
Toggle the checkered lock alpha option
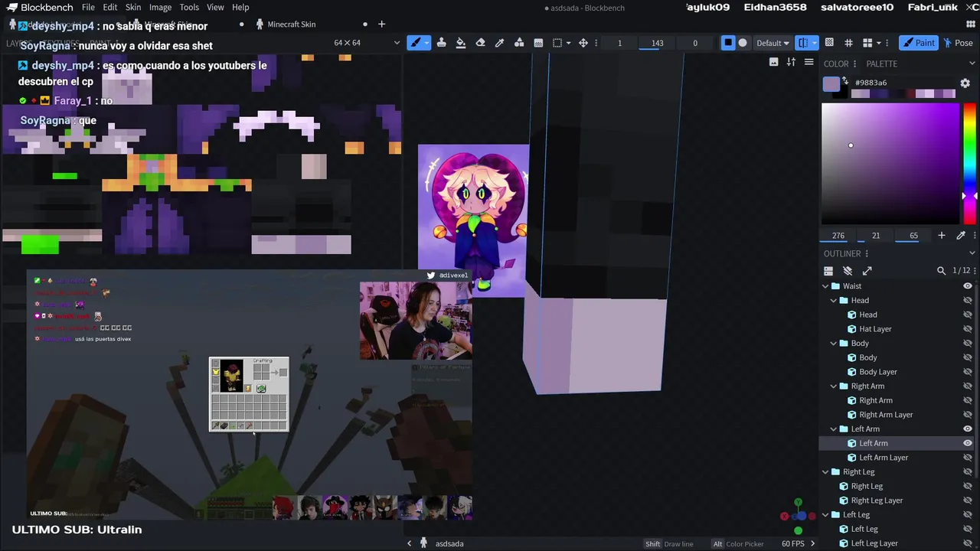tap(829, 43)
